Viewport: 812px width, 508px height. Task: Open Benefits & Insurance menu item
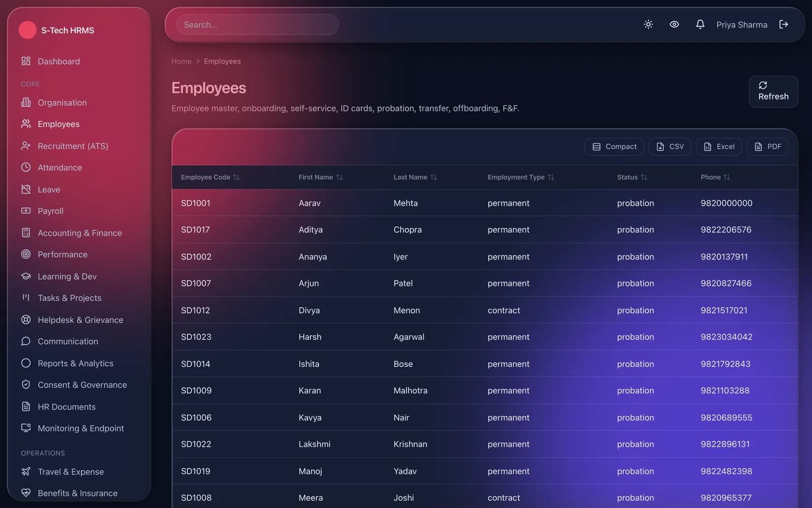pyautogui.click(x=79, y=493)
